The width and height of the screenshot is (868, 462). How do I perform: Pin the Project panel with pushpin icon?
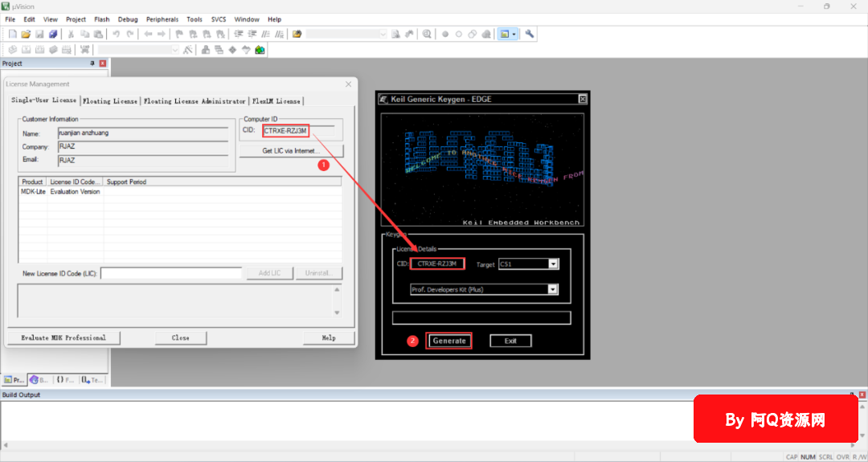(92, 63)
